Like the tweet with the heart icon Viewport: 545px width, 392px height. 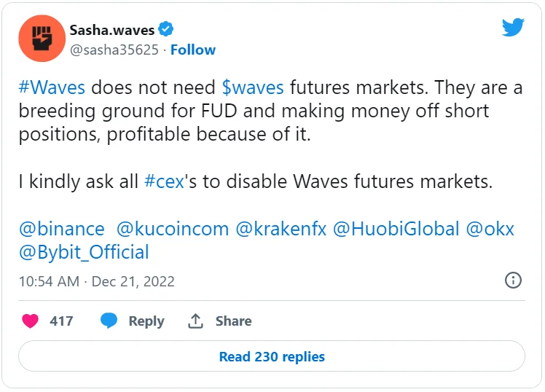coord(30,321)
